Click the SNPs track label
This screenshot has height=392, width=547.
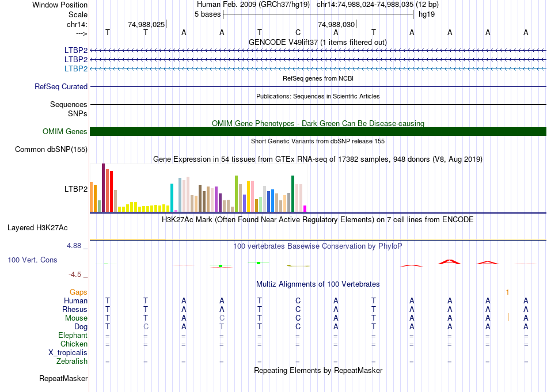78,114
